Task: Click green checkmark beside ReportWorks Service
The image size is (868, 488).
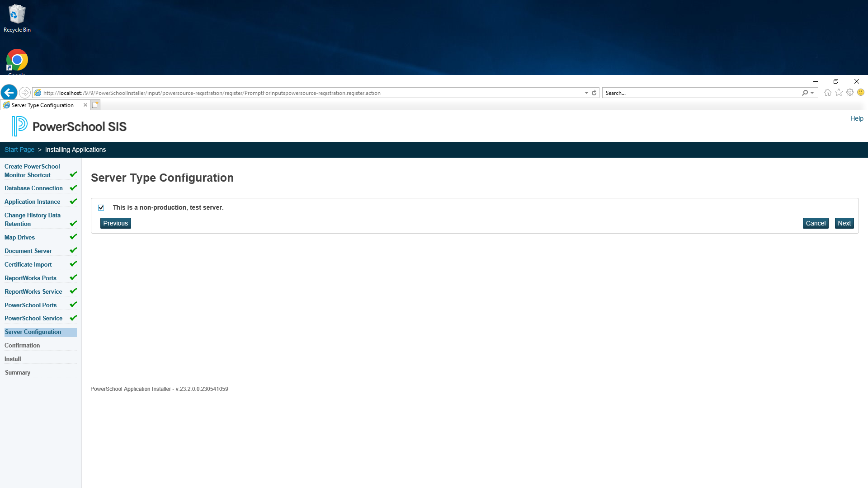Action: (73, 291)
